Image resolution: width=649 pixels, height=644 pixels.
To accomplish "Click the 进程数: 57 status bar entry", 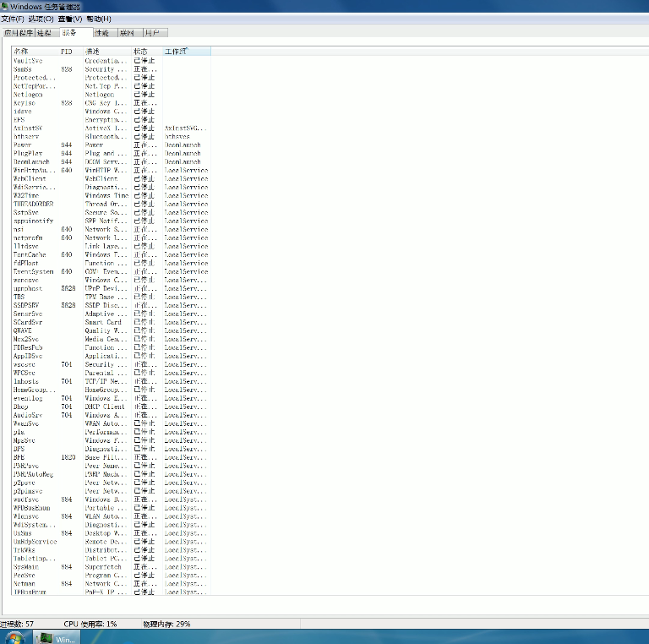I will pos(17,624).
